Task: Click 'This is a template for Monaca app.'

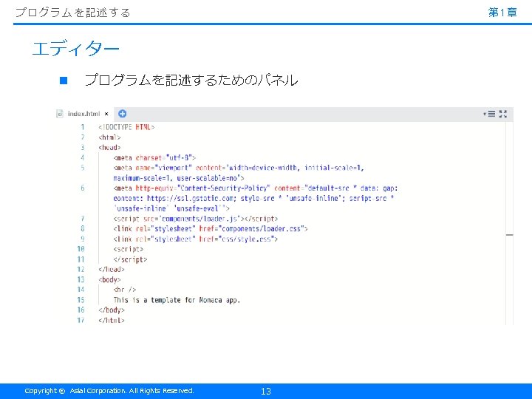Action: [177, 300]
